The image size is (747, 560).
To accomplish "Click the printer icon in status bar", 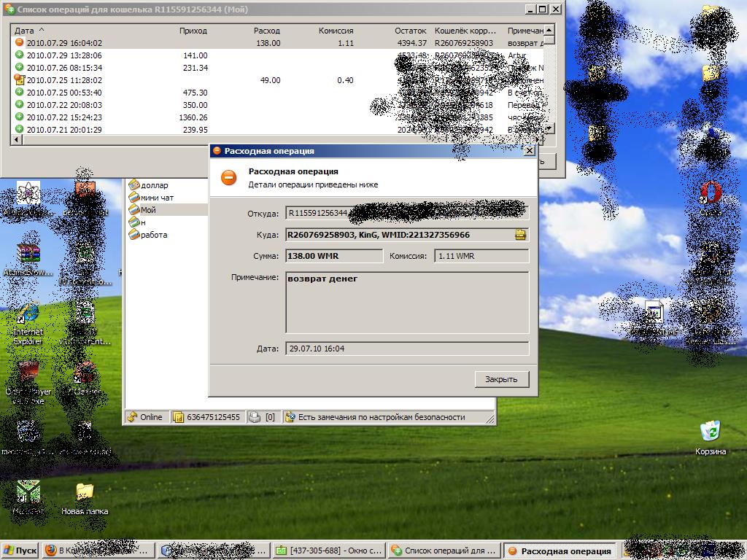I will [x=255, y=417].
